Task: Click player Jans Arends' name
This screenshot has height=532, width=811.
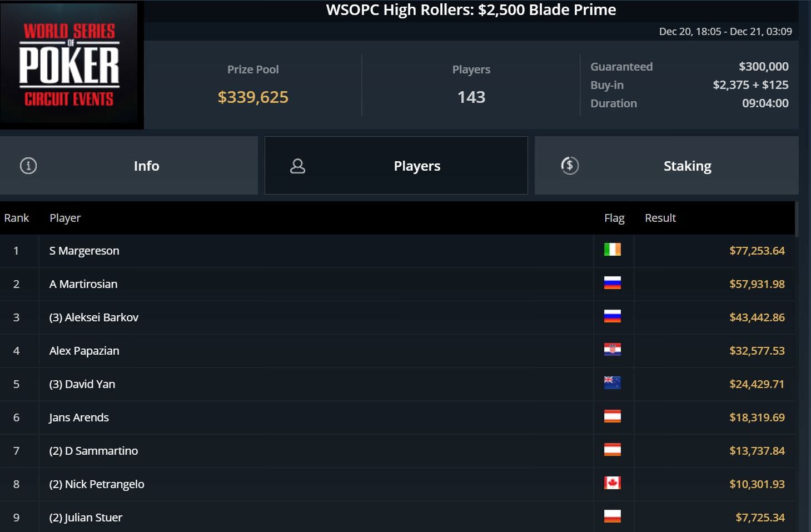Action: pyautogui.click(x=79, y=417)
